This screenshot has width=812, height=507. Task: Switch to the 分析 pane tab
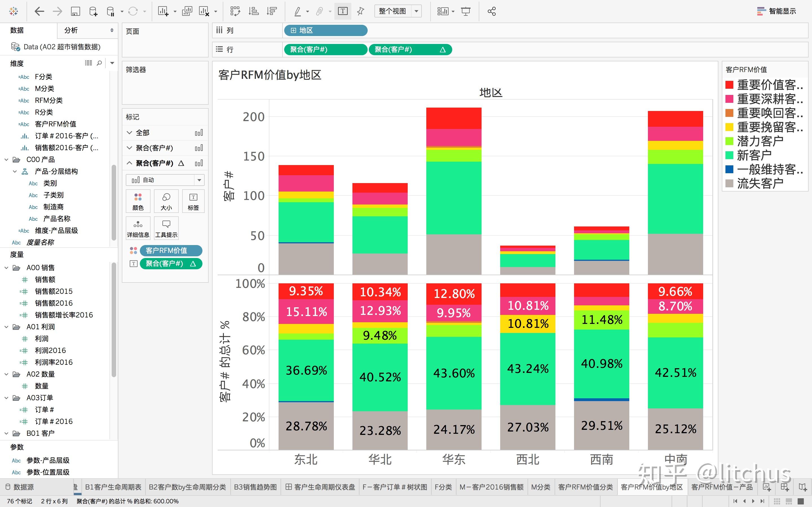71,30
